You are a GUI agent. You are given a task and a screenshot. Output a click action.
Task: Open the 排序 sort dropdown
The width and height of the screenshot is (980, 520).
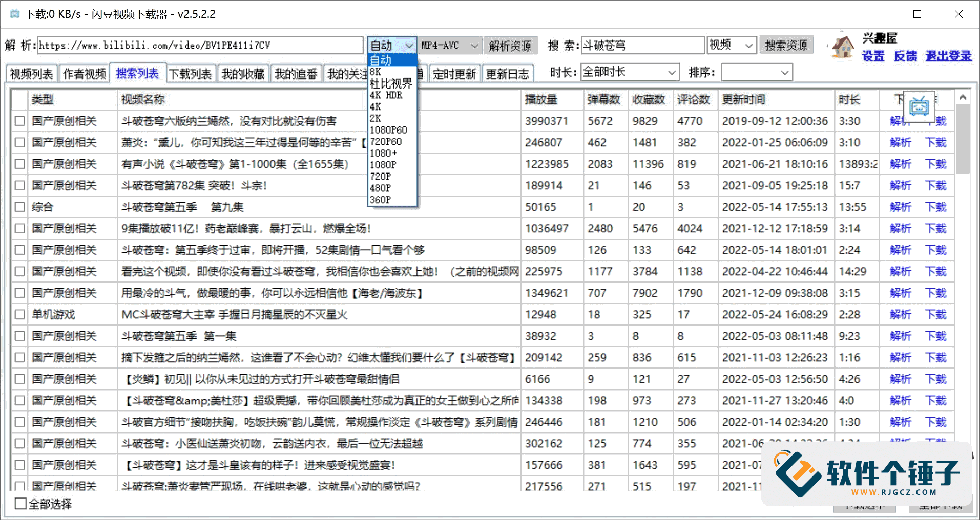[756, 72]
